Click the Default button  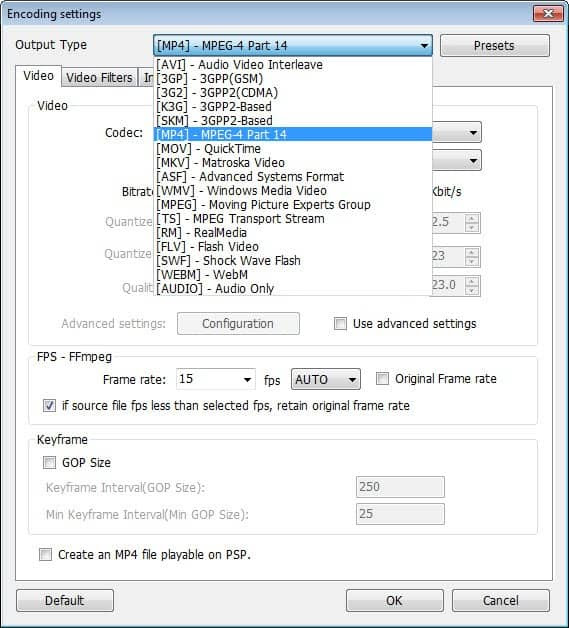pyautogui.click(x=65, y=600)
